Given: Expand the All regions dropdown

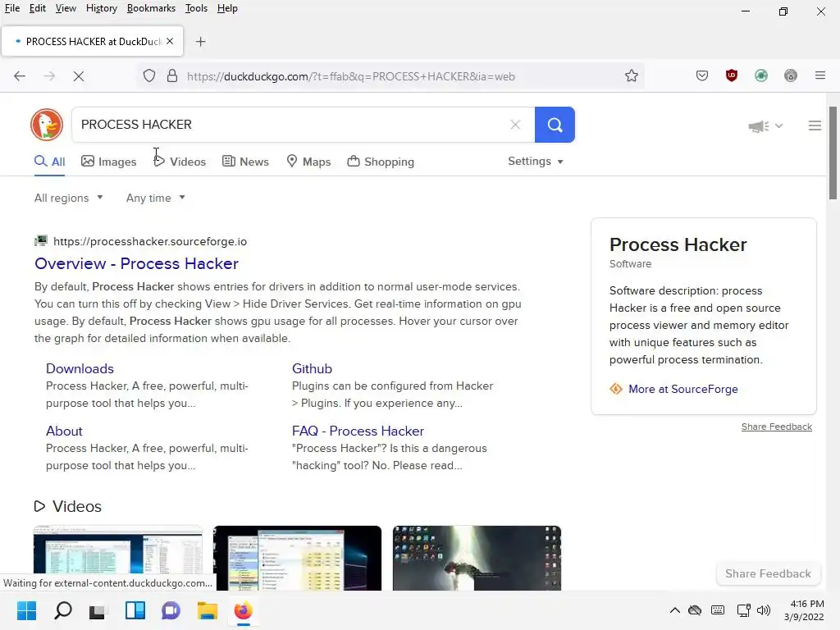Looking at the screenshot, I should pos(69,198).
